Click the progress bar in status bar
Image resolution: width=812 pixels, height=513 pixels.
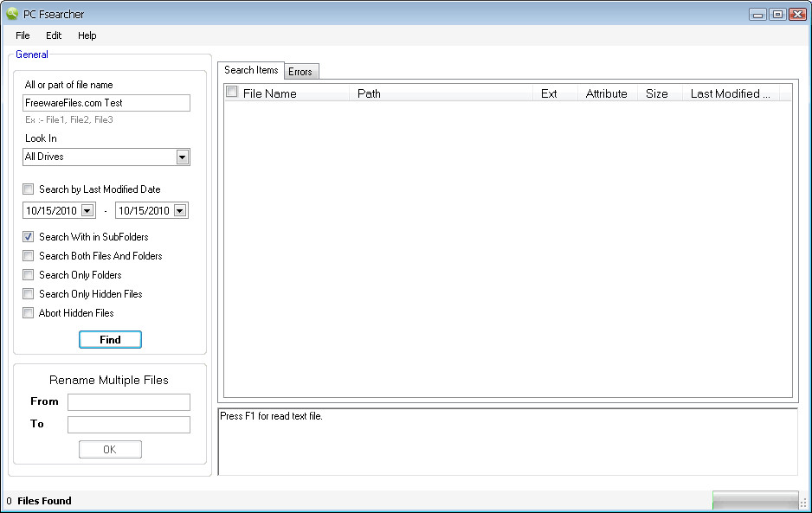pyautogui.click(x=755, y=501)
